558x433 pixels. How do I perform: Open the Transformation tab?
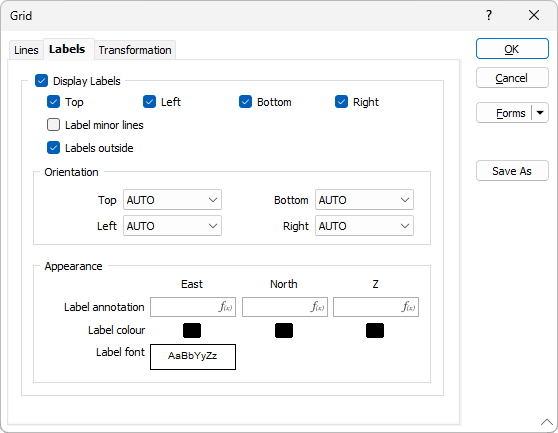point(135,50)
